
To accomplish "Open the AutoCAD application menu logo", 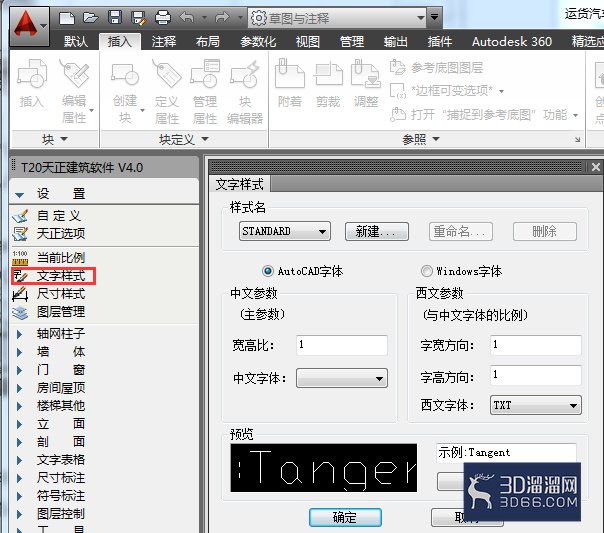I will (x=29, y=25).
